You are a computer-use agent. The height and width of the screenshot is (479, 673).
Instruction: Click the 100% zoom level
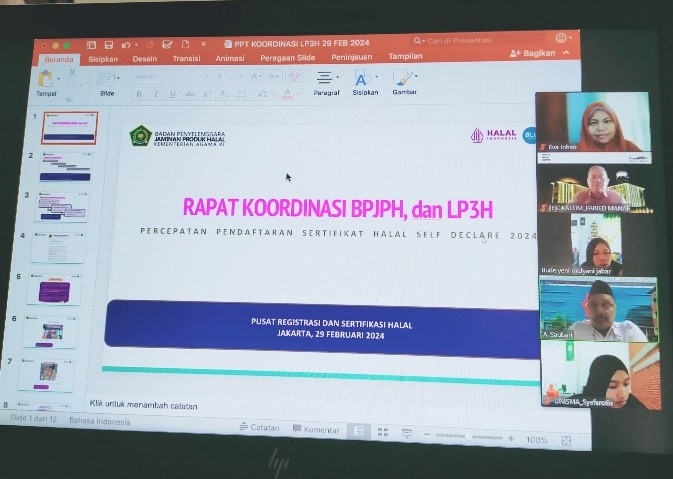tap(537, 440)
